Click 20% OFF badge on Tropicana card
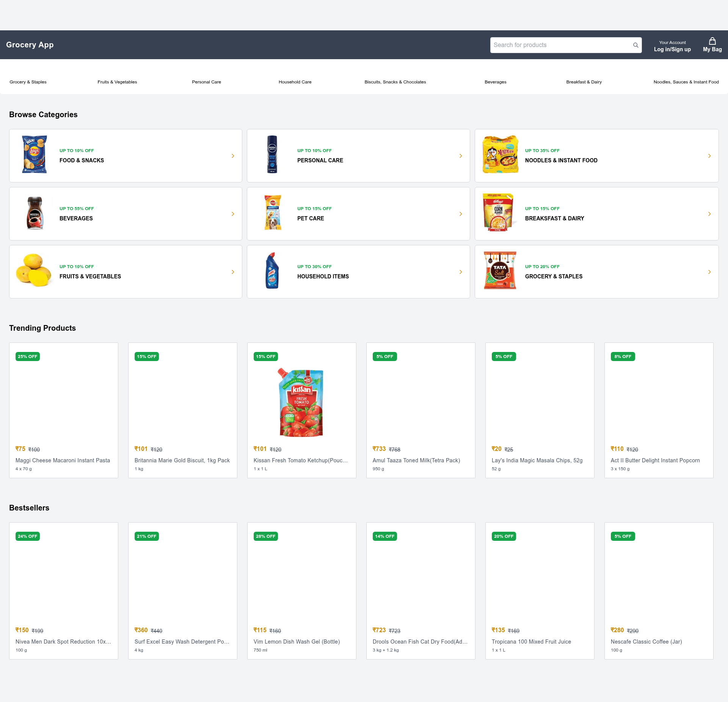This screenshot has width=728, height=702. [504, 536]
